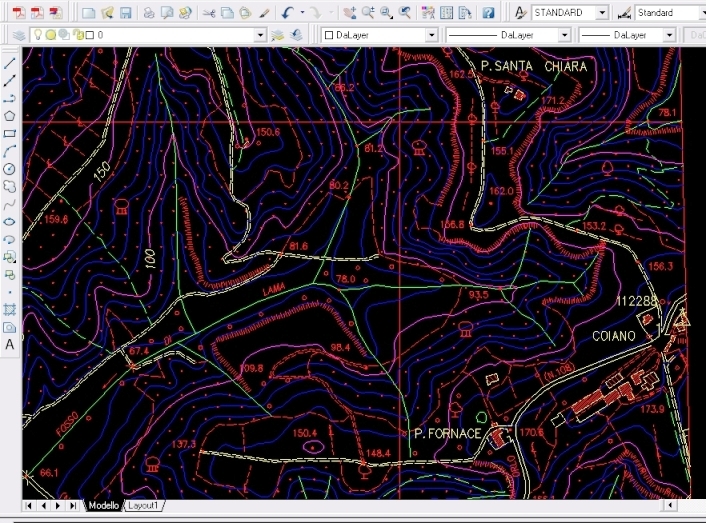Image resolution: width=706 pixels, height=523 pixels.
Task: Make object's layer current icon
Action: tap(277, 35)
